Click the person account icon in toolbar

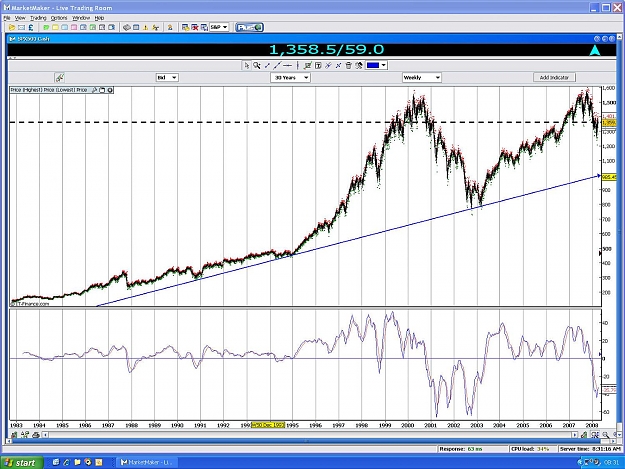pyautogui.click(x=170, y=27)
